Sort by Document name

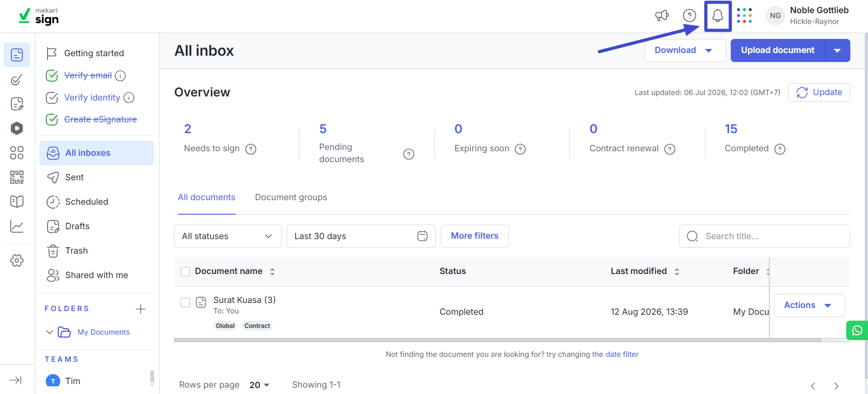(x=272, y=271)
